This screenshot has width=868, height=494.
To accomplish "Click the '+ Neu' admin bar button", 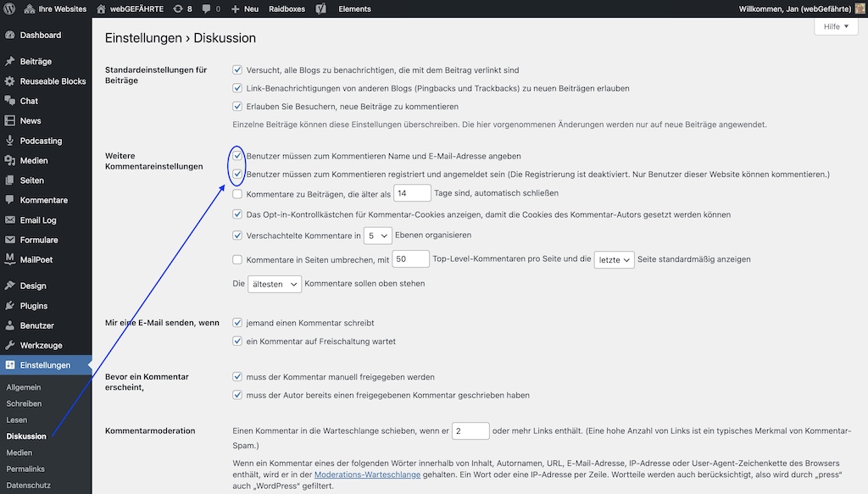I will pos(245,8).
